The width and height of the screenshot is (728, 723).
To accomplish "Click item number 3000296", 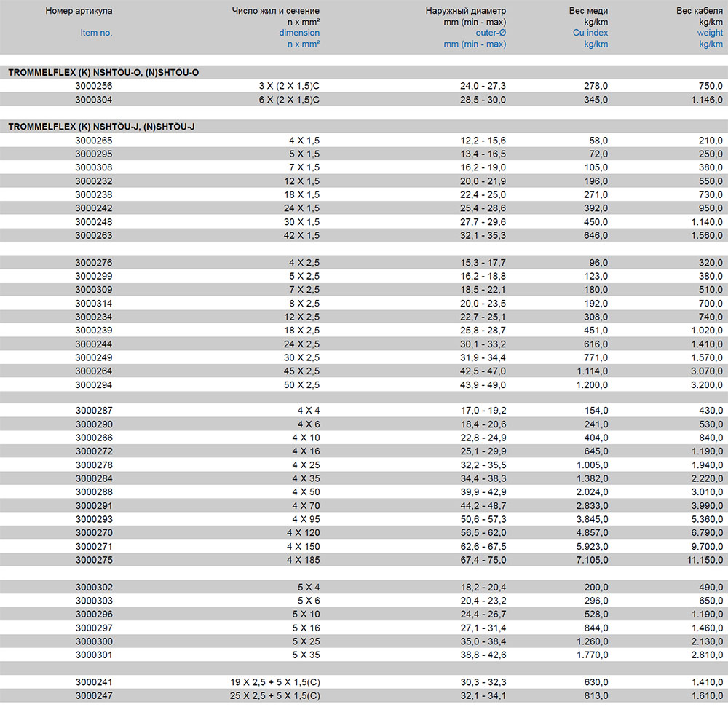I will pyautogui.click(x=94, y=614).
